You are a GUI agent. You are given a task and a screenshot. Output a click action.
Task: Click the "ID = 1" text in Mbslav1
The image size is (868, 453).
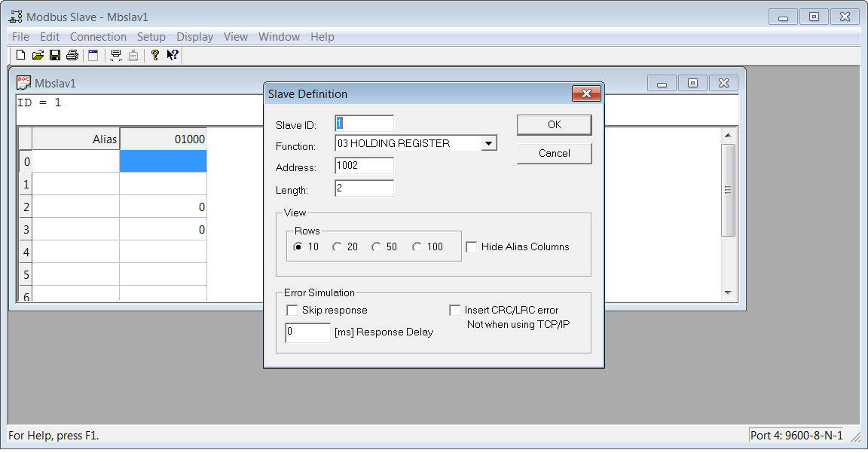point(39,103)
